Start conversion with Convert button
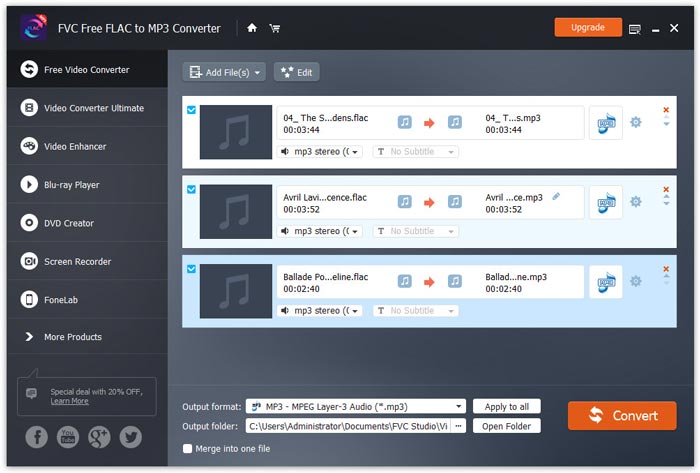Viewport: 700px width, 473px height. coord(622,415)
